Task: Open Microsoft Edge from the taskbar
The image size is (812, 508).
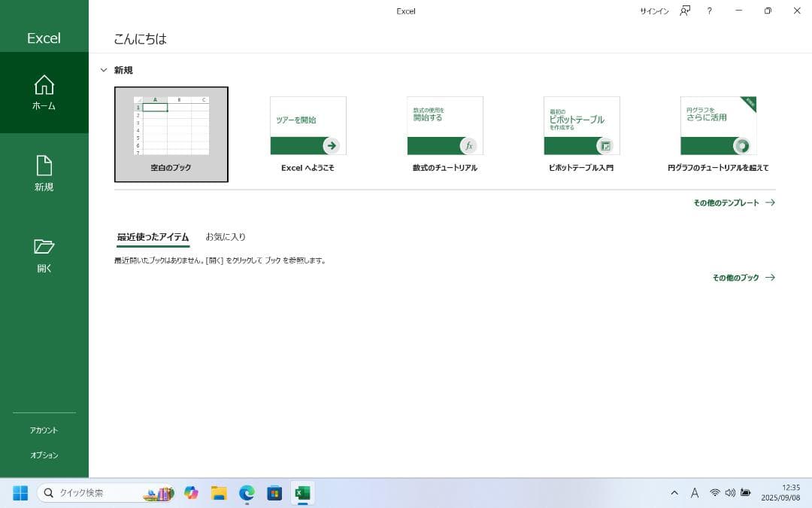Action: pos(245,494)
